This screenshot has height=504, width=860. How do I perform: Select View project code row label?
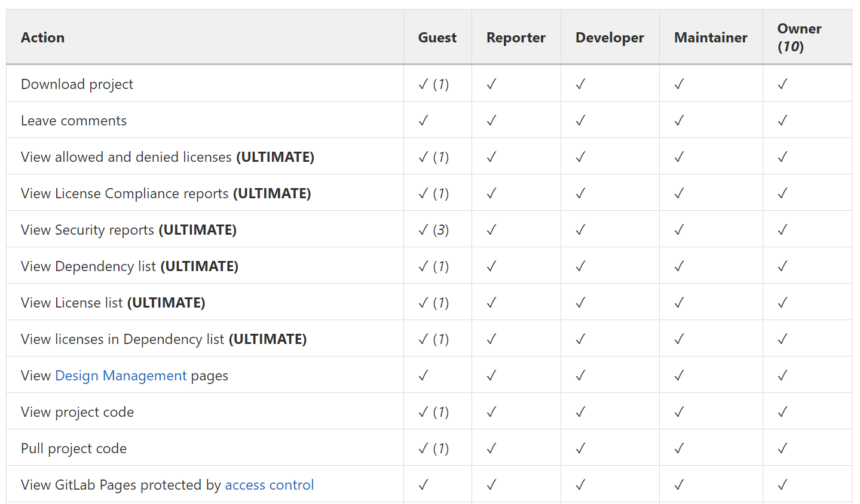click(77, 412)
